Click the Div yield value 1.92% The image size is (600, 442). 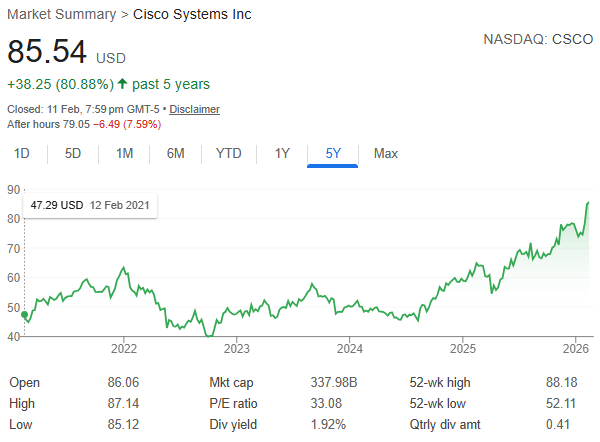tap(326, 424)
